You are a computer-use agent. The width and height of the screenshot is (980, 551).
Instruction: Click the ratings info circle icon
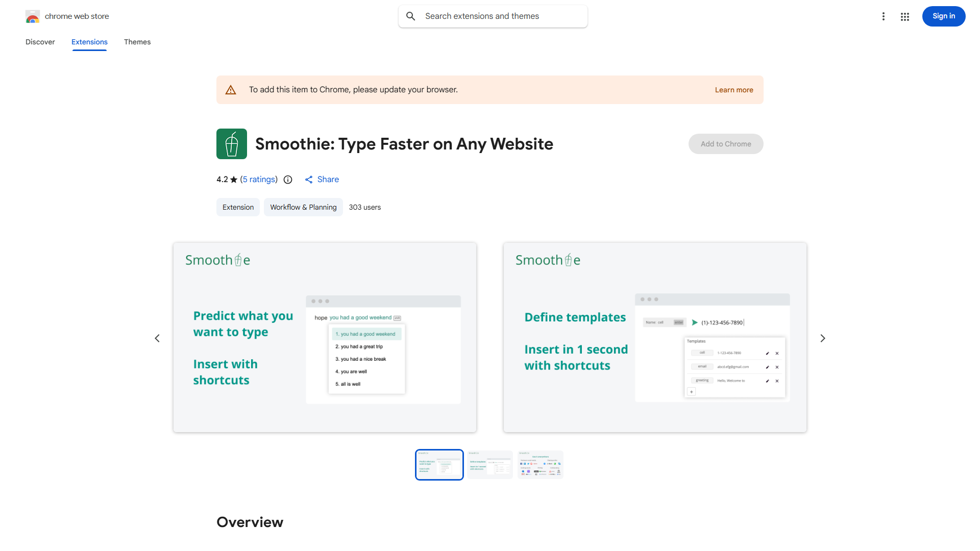pos(288,180)
